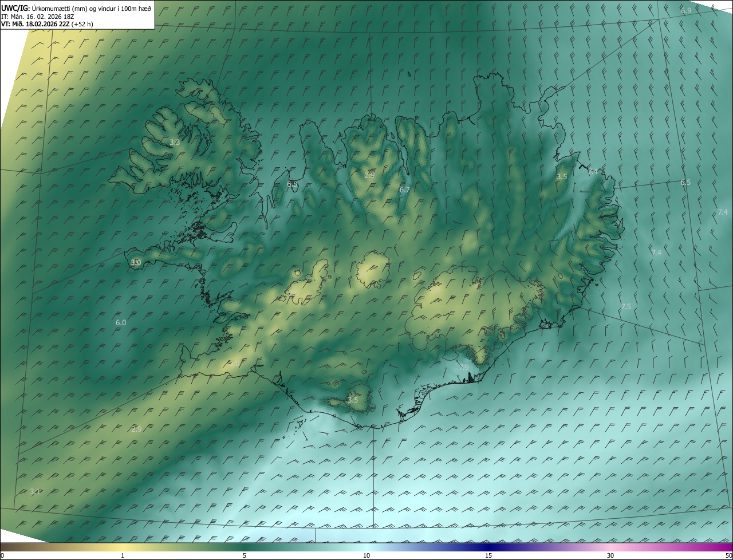The height and width of the screenshot is (560, 733).
Task: Click the colour scale tick labelled 0
Action: pyautogui.click(x=2, y=555)
